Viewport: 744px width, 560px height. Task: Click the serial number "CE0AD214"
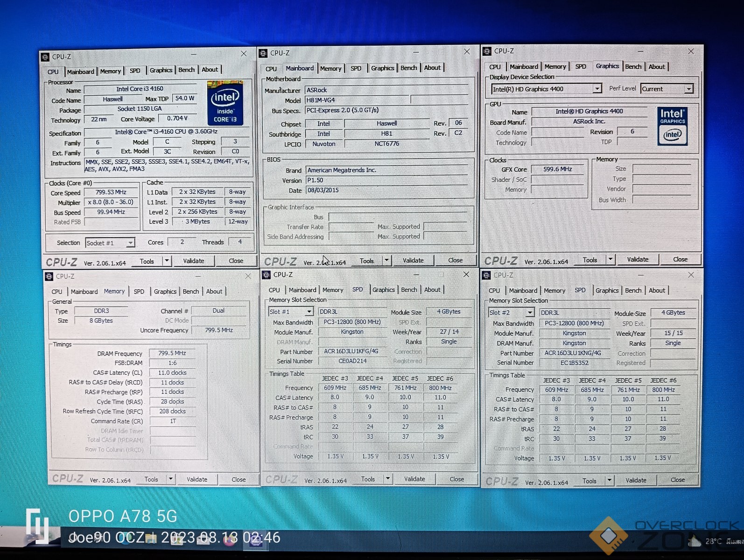pos(352,361)
